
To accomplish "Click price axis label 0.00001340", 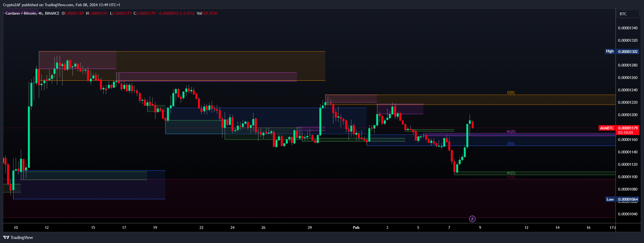I will (627, 28).
